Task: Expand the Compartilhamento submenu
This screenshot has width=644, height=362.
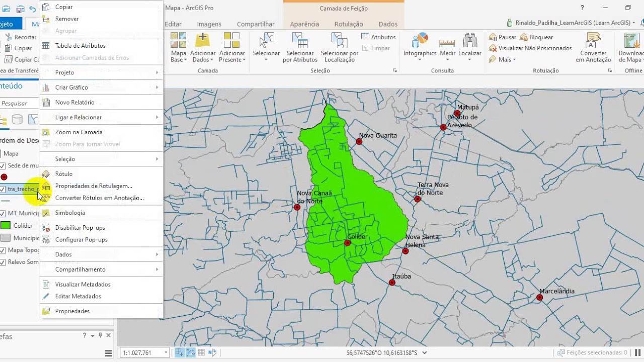Action: tap(101, 269)
